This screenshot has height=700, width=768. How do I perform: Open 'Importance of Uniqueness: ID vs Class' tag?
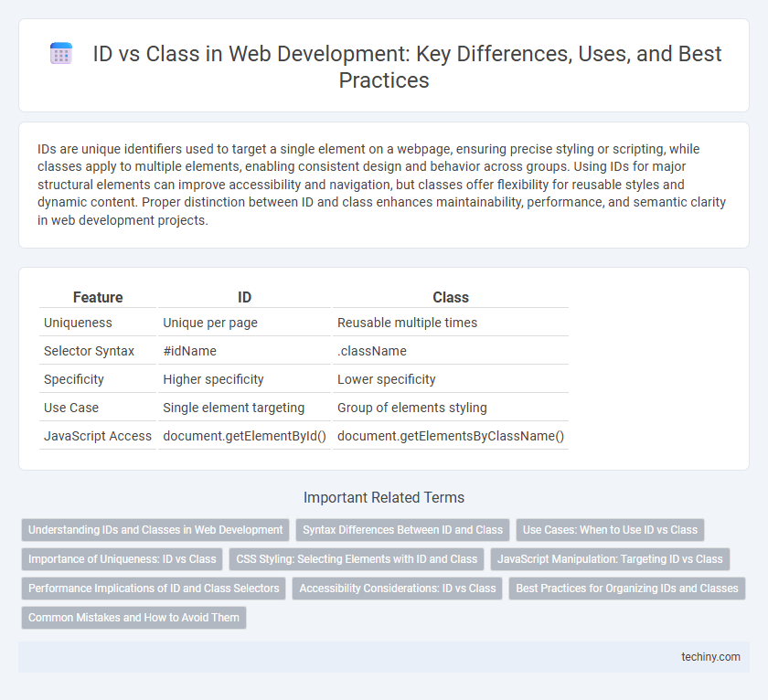tap(122, 559)
